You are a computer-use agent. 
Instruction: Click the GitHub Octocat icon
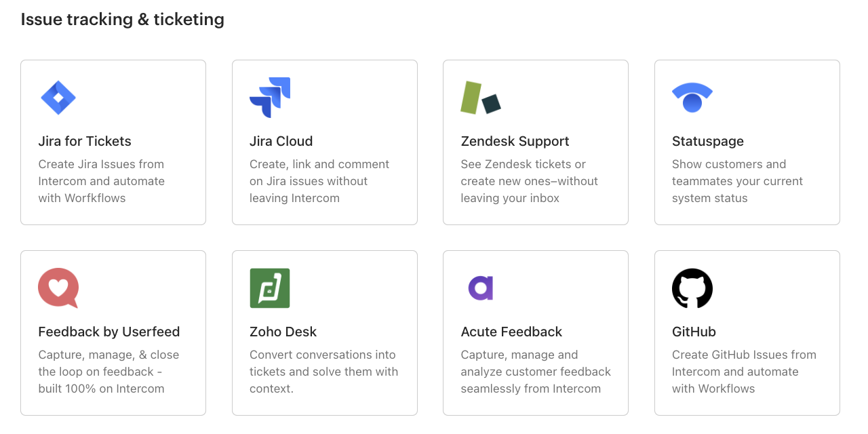click(x=692, y=288)
